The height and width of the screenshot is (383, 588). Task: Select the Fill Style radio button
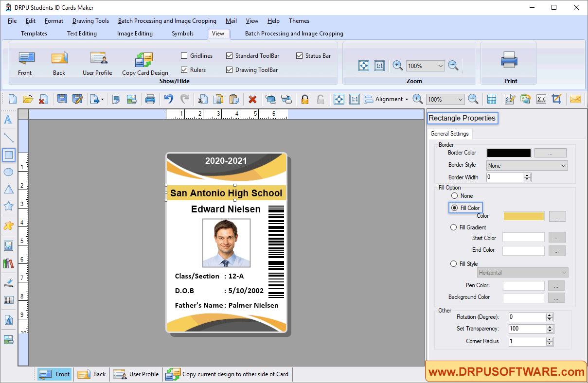pyautogui.click(x=453, y=264)
